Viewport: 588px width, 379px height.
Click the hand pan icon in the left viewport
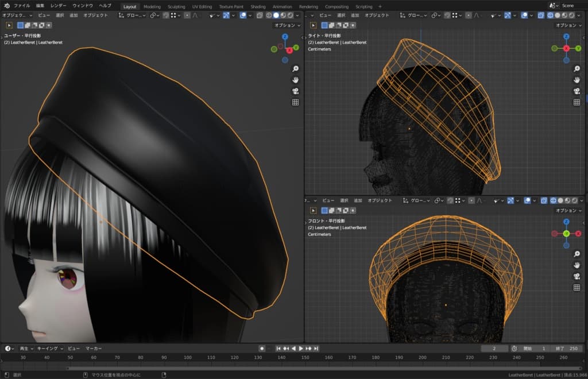point(296,80)
